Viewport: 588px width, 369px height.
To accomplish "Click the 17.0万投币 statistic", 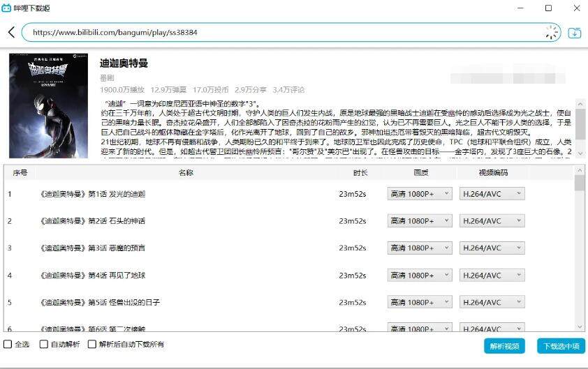I will point(211,89).
